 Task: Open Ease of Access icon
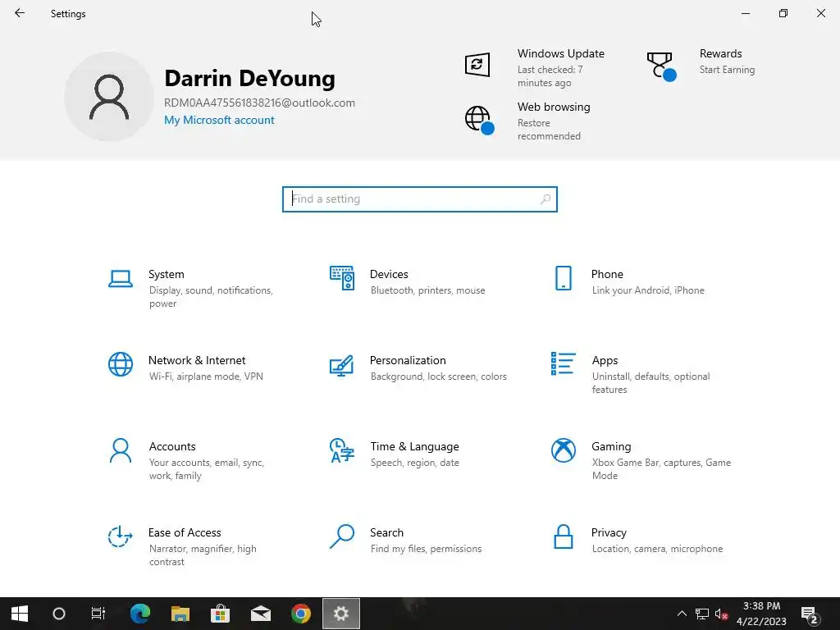pyautogui.click(x=120, y=536)
